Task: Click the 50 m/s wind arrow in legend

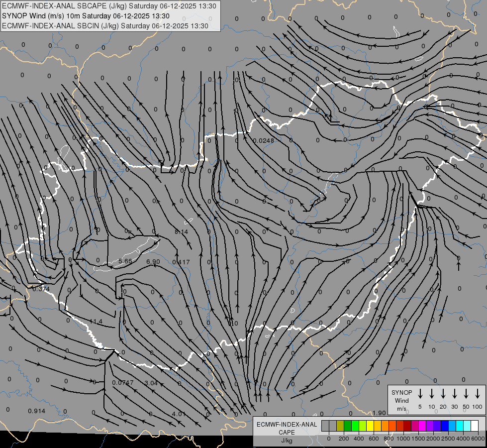Action: [466, 394]
